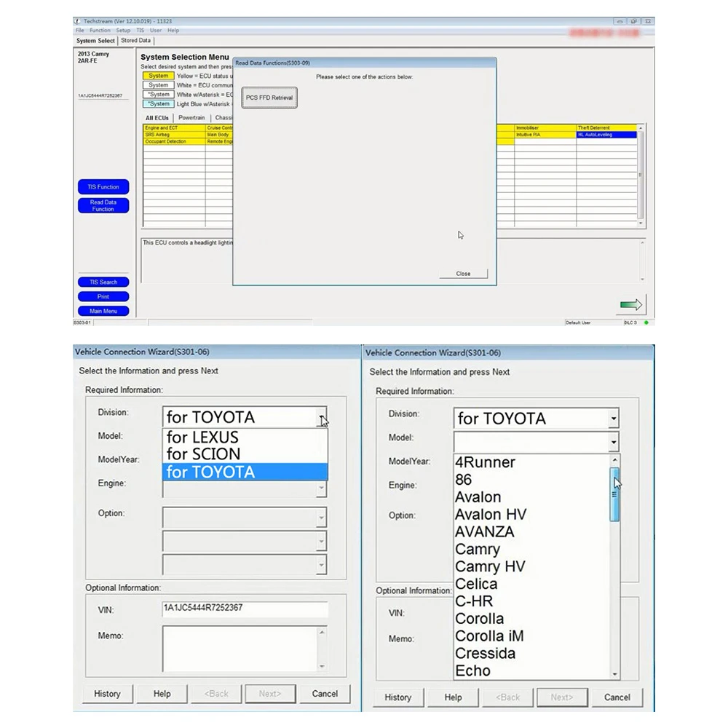
Task: Select Cressida from model list
Action: point(531,653)
